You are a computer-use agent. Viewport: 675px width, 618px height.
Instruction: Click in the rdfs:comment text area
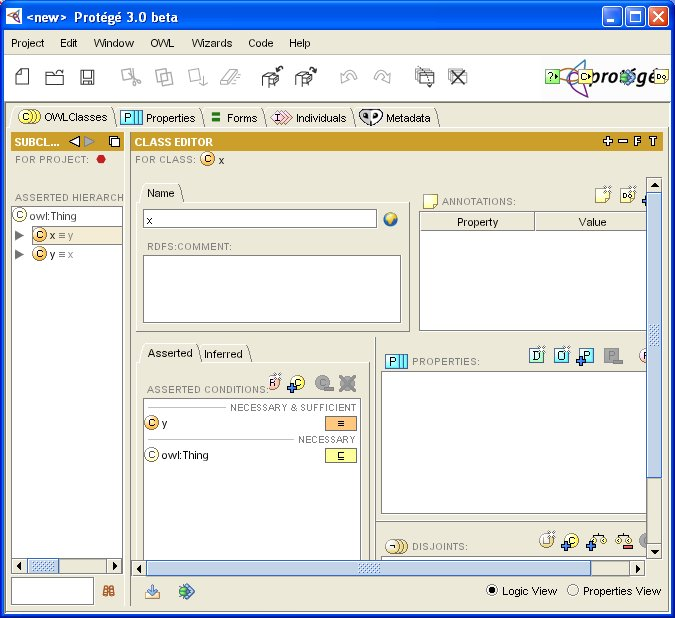272,289
